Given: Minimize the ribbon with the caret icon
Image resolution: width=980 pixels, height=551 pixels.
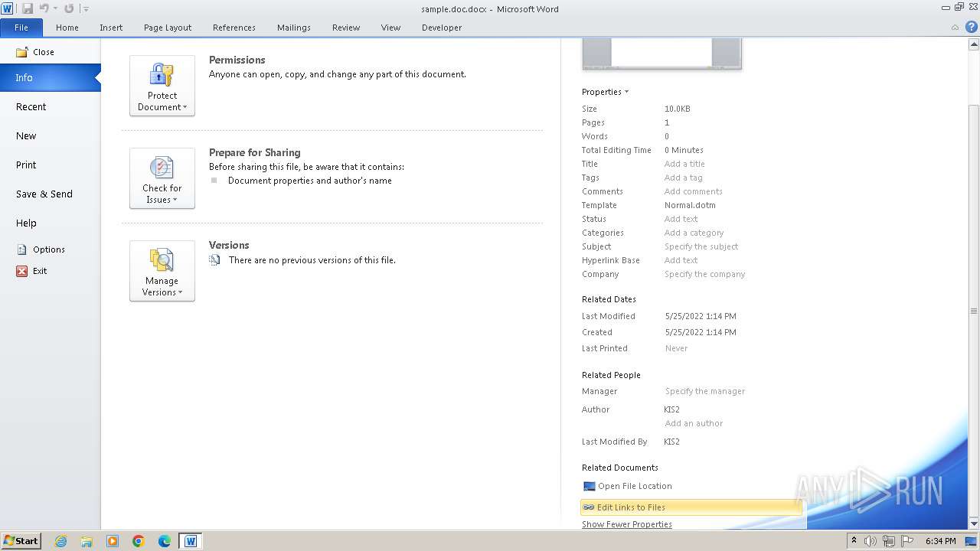Looking at the screenshot, I should (x=956, y=27).
